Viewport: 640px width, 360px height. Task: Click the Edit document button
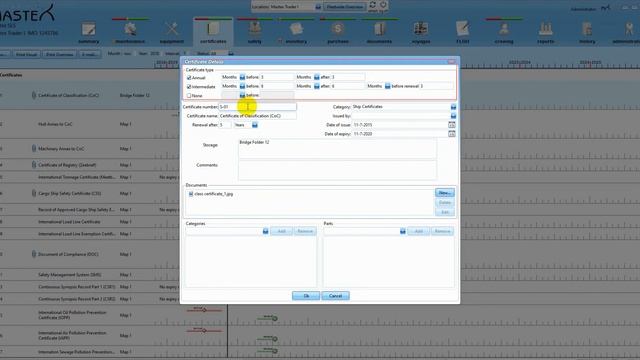tap(444, 212)
